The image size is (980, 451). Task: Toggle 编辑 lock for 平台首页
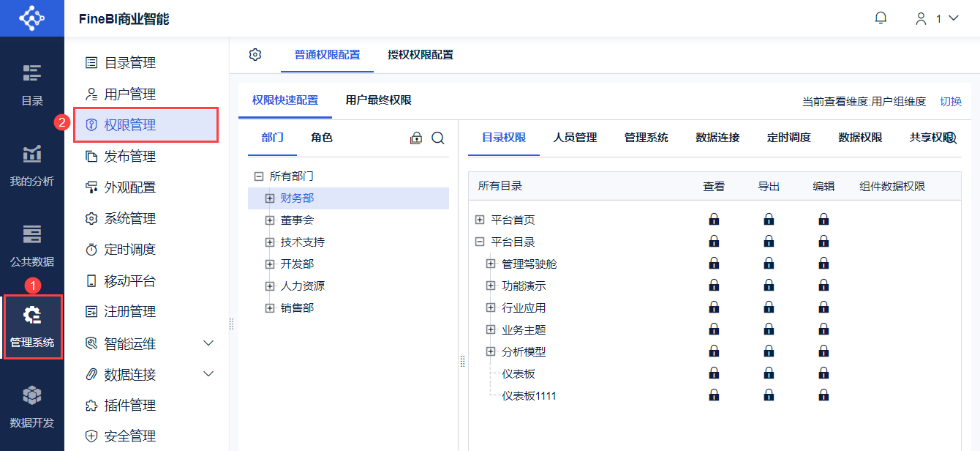point(823,219)
